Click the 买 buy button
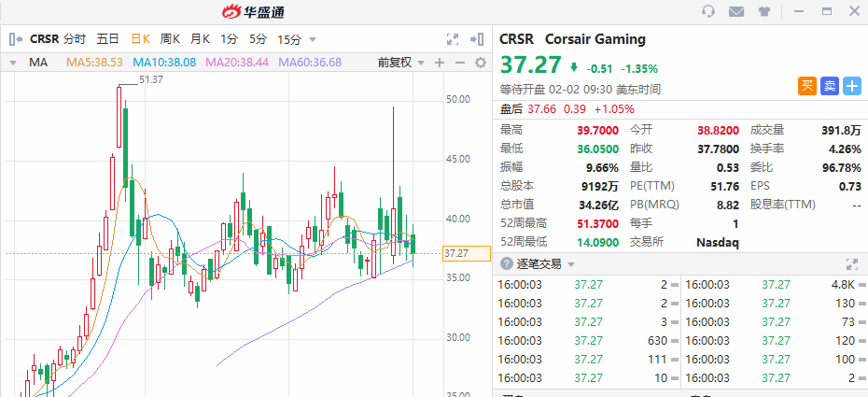Screen dimensions: 868x397 807,86
